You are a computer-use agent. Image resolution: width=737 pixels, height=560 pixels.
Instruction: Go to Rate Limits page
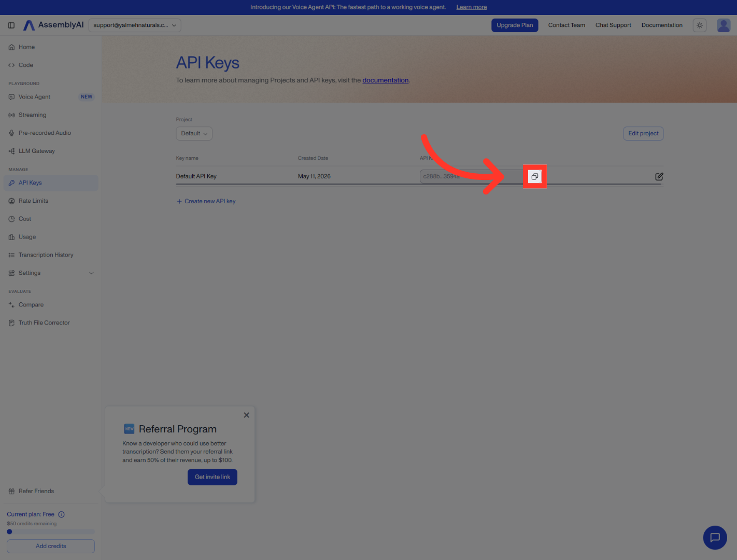click(x=51, y=201)
